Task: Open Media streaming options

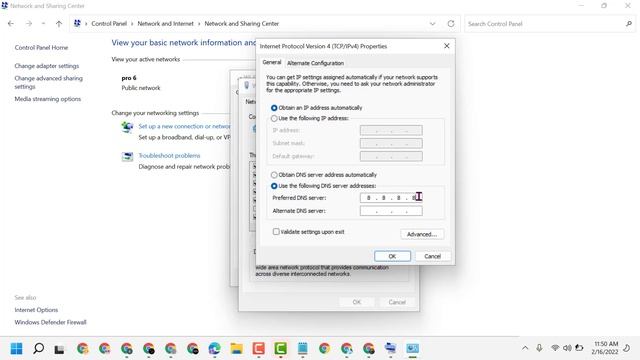Action: 48,99
